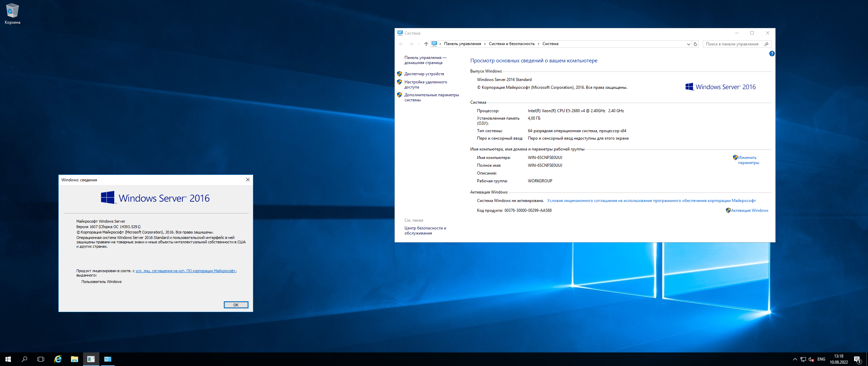Switch to the winver taskbar window
The height and width of the screenshot is (366, 868).
[91, 359]
